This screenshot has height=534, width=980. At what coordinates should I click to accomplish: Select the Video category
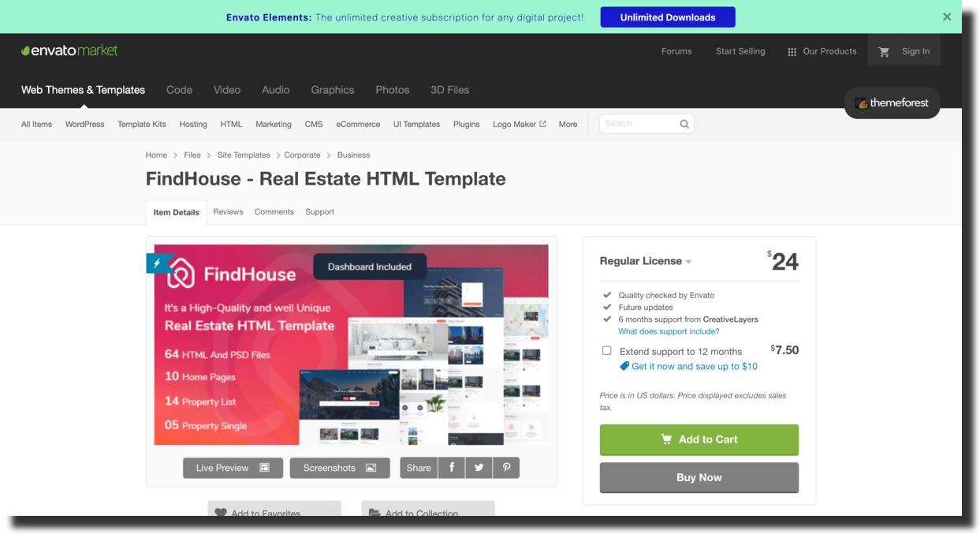coord(227,90)
